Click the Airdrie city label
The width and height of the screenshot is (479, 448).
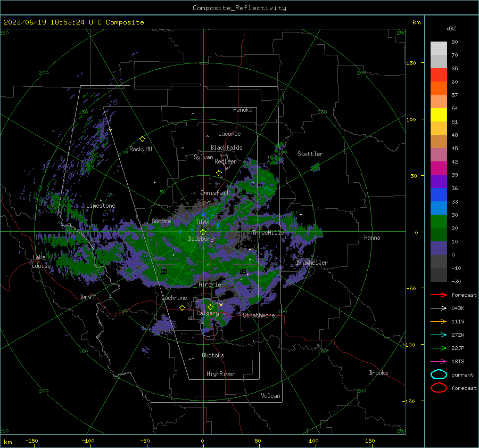point(210,284)
